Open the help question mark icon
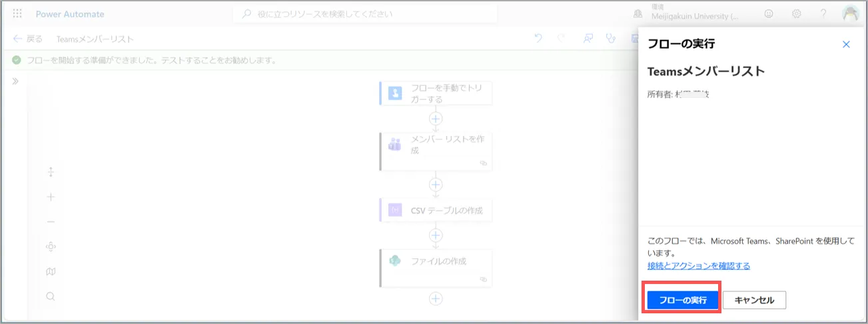This screenshot has height=324, width=868. point(823,14)
